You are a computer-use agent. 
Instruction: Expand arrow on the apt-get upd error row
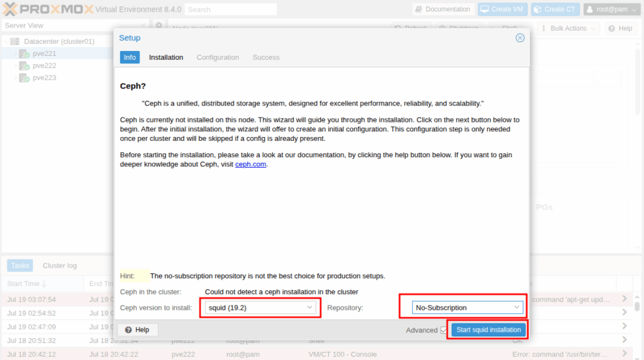tap(625, 299)
